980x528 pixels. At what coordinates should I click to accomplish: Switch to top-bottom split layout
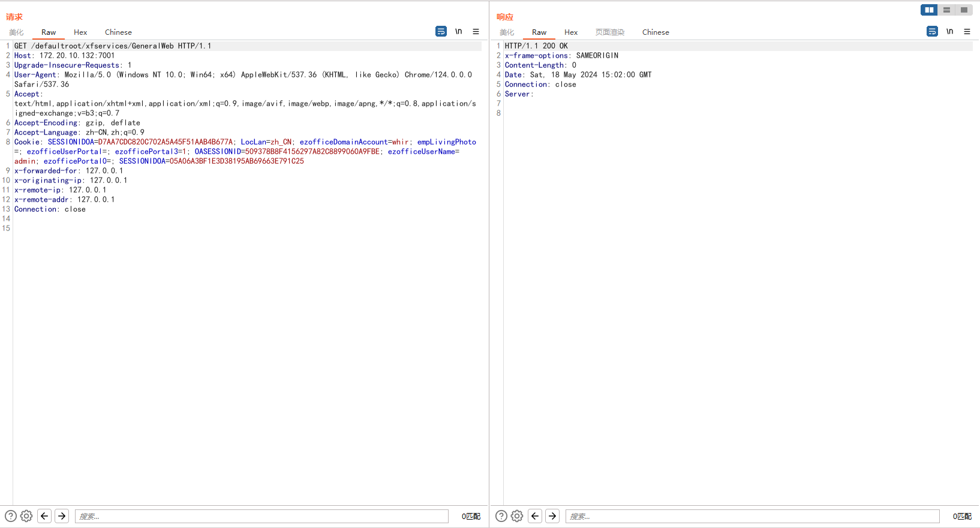click(946, 10)
